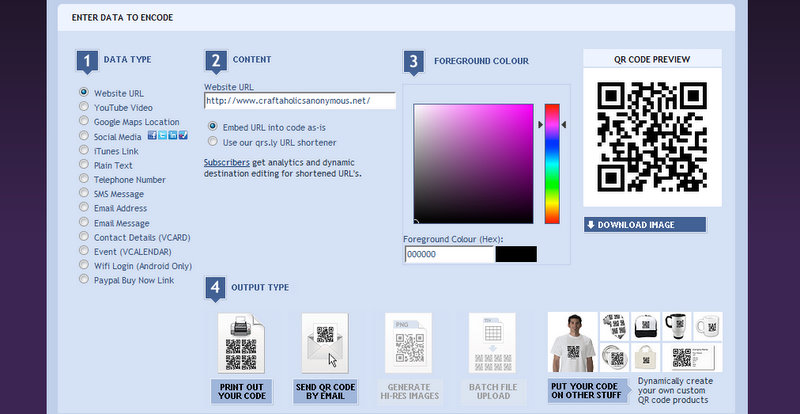Select Use our qrs.ly URL shortener
This screenshot has height=414, width=800.
(x=213, y=141)
